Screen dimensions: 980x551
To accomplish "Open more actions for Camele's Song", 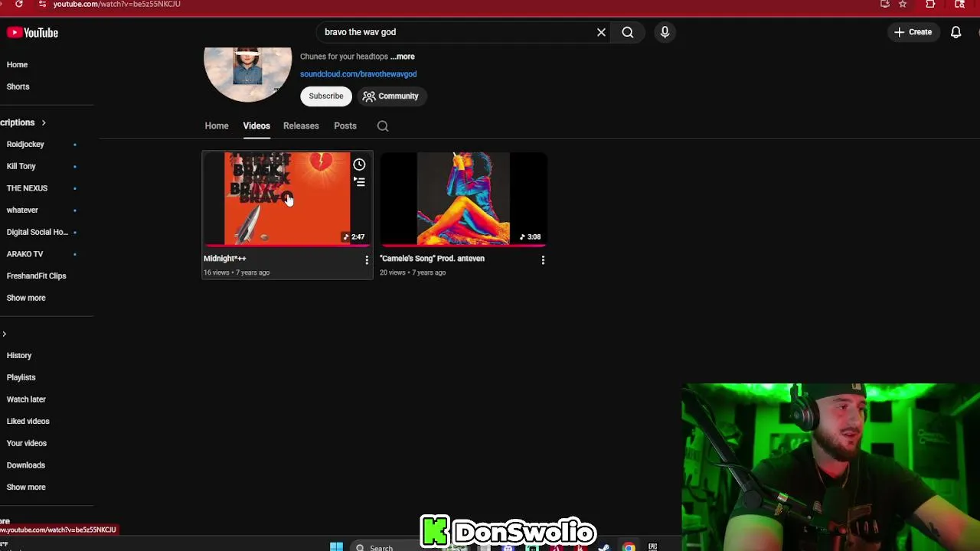I will (543, 260).
